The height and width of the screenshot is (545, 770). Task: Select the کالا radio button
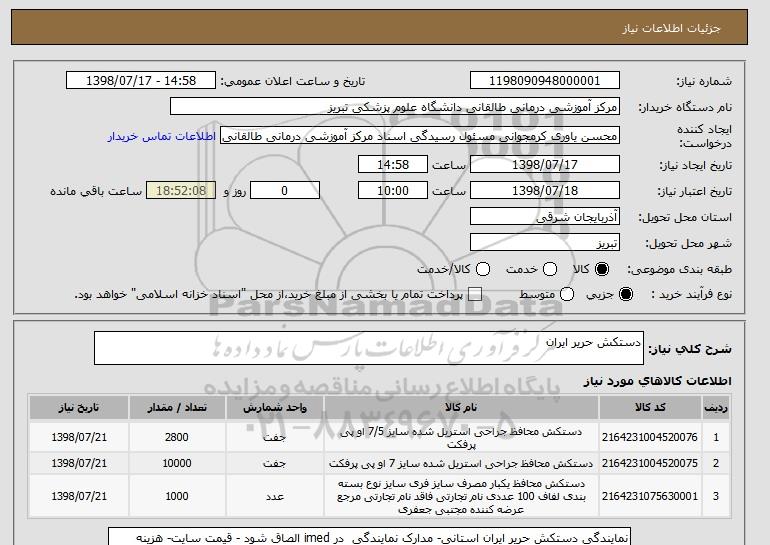pyautogui.click(x=602, y=269)
